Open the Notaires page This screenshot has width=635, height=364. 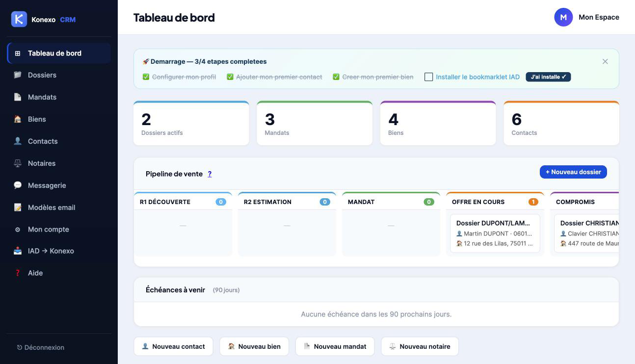tap(59, 163)
